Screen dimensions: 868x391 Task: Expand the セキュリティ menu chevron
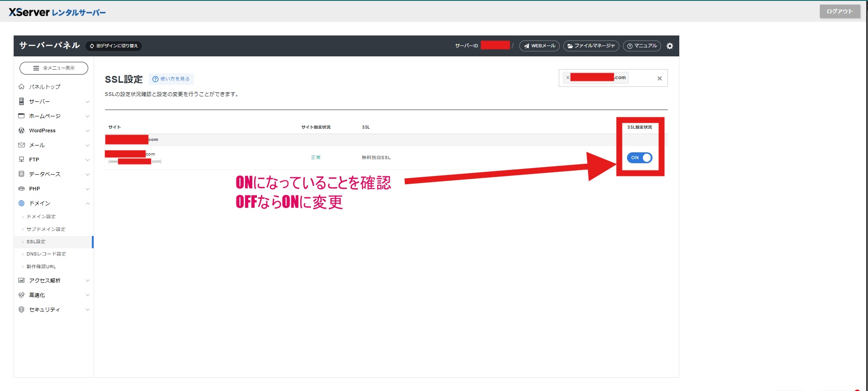coord(88,310)
